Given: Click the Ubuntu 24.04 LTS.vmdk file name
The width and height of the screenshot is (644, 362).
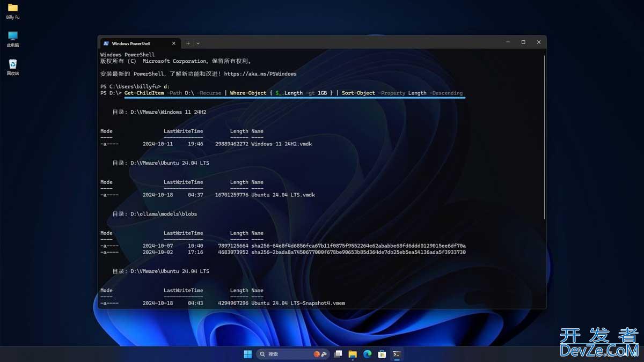Looking at the screenshot, I should [283, 195].
